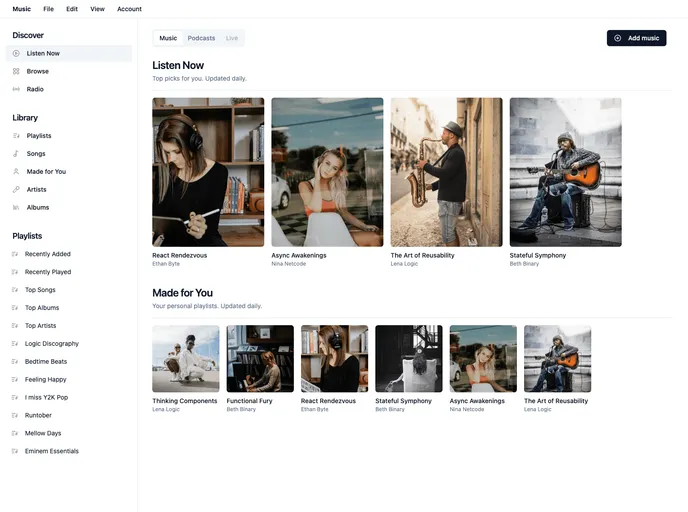Click the microphone icon beside Artists
The width and height of the screenshot is (688, 512).
(16, 190)
